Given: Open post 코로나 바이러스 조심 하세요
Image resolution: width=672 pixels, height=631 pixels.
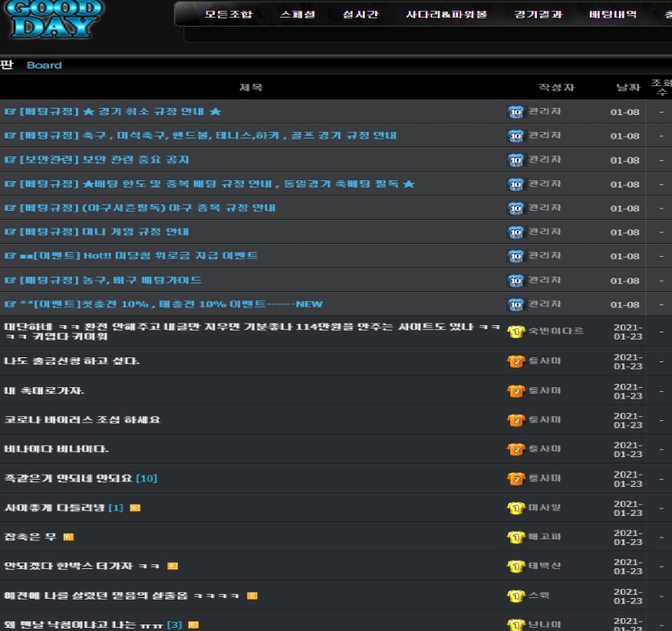Looking at the screenshot, I should click(82, 419).
